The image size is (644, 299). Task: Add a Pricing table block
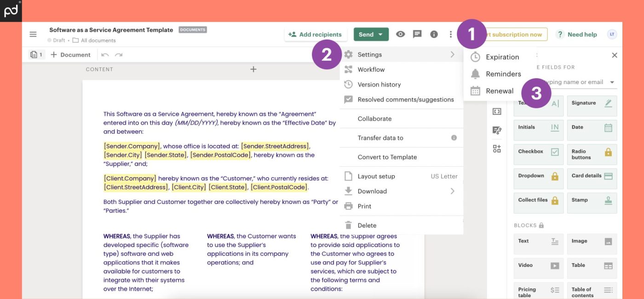coord(538,291)
